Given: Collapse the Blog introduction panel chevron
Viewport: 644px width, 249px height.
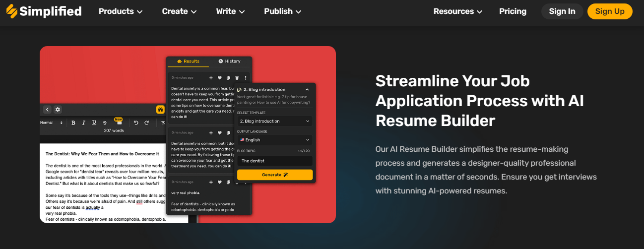Looking at the screenshot, I should coord(307,90).
